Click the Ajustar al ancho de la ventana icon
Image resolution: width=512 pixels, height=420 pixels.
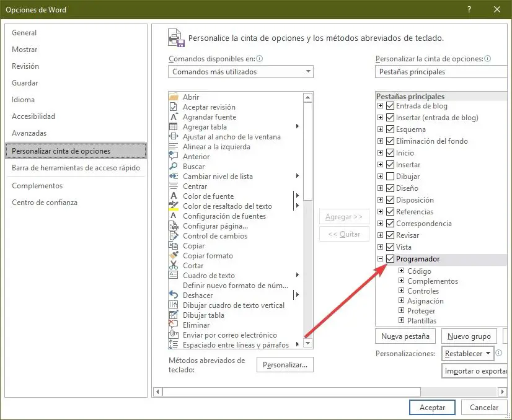[174, 136]
